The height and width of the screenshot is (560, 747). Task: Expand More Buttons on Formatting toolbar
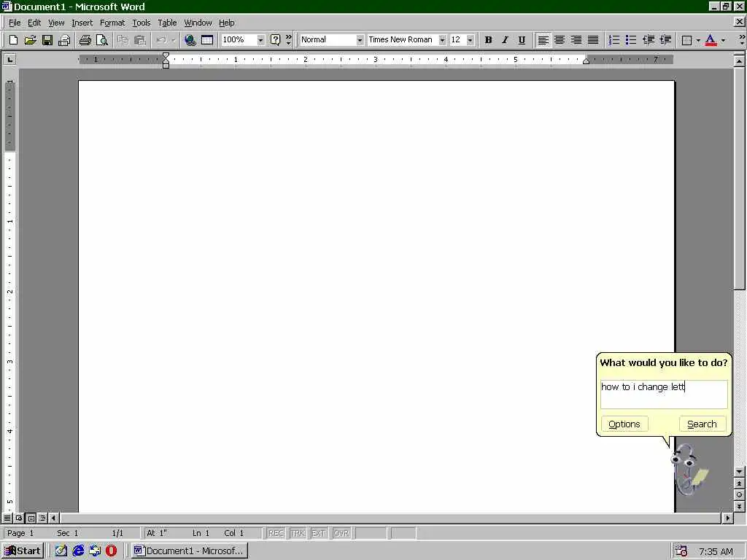coord(742,40)
